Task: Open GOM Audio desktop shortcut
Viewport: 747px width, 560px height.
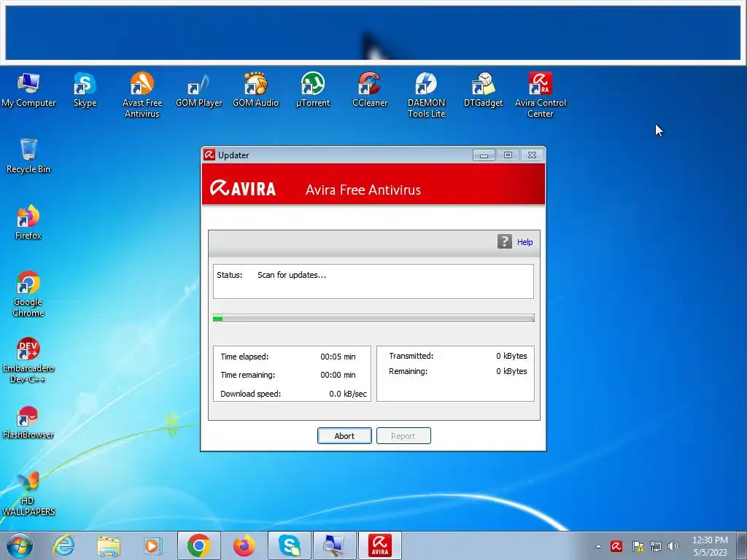Action: coord(256,90)
